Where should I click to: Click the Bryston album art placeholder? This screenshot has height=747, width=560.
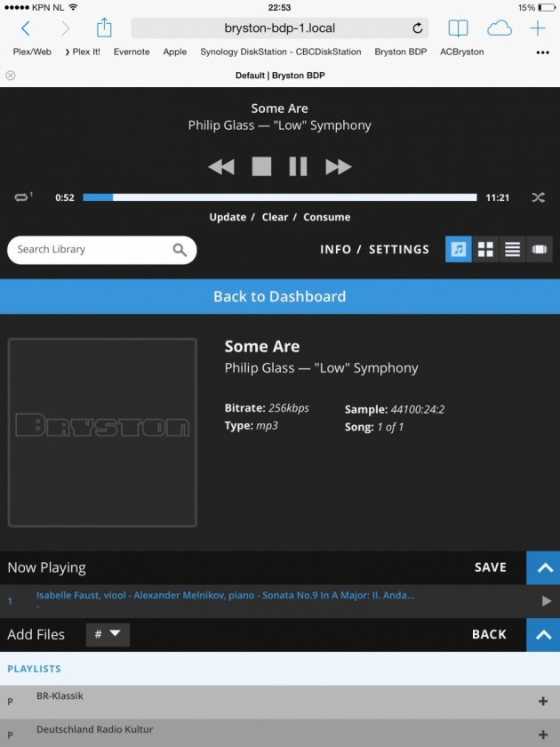tap(102, 432)
